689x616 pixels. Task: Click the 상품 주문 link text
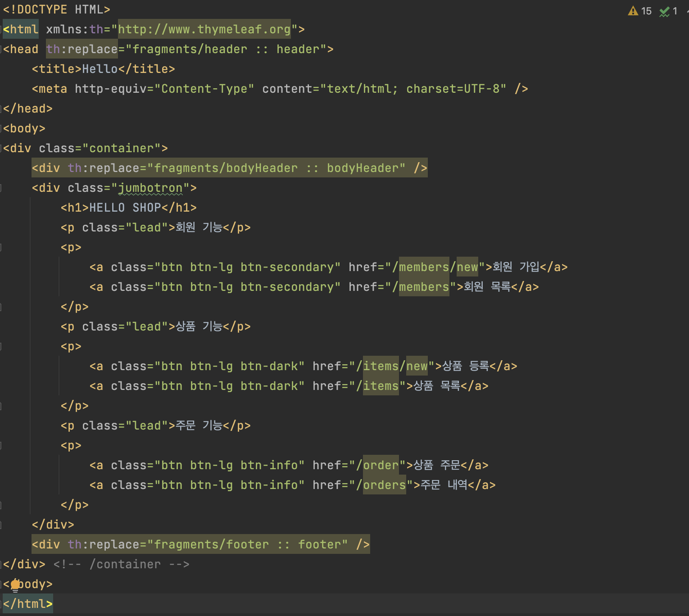pos(437,465)
